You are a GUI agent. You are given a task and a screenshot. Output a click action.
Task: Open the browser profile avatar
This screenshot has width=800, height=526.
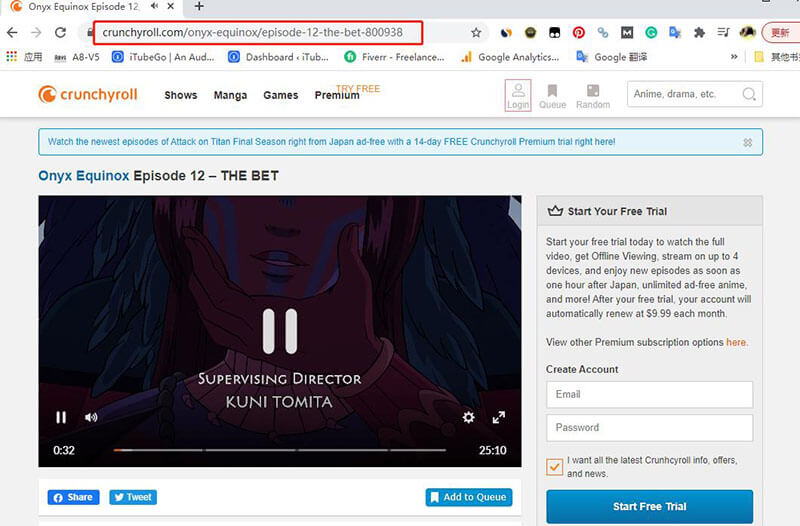747,33
